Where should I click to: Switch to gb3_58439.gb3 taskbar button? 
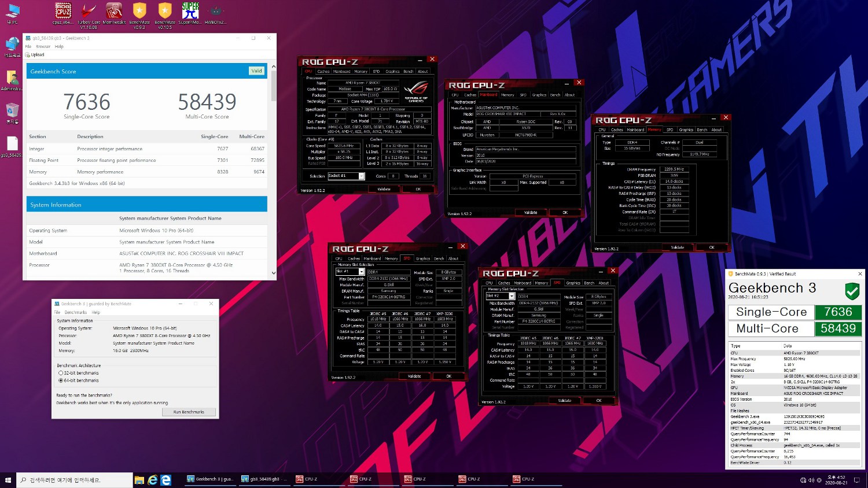pos(263,479)
